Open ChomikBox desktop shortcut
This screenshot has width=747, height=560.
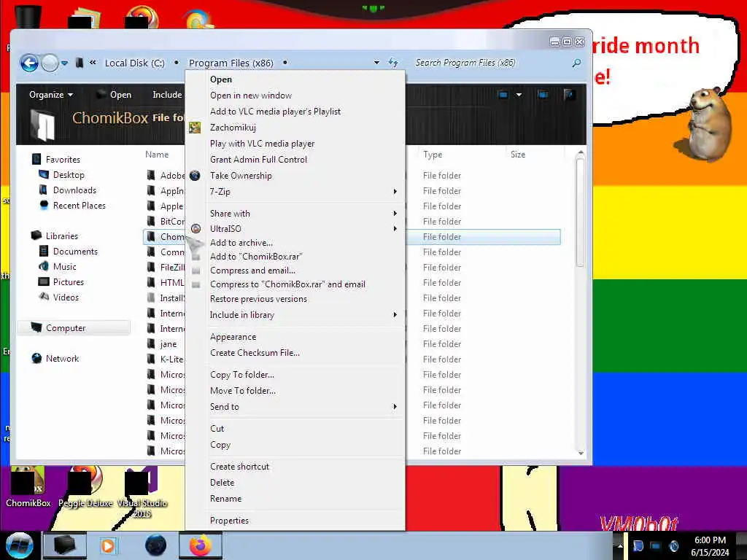coord(28,487)
